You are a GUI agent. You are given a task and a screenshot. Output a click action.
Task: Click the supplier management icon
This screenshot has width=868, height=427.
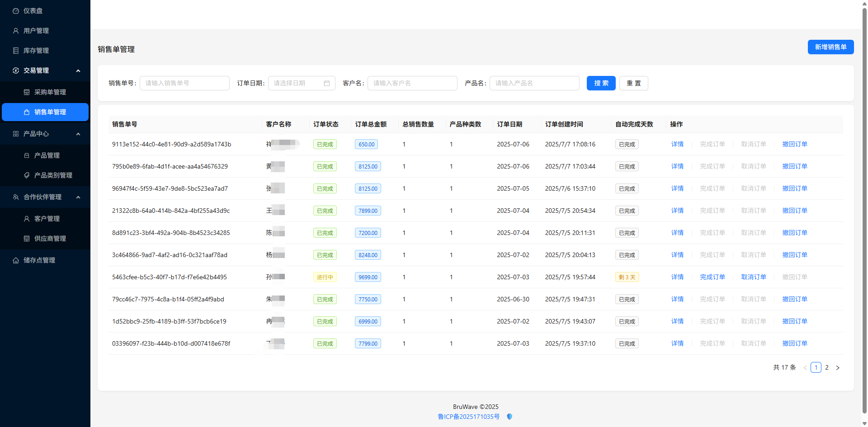point(27,239)
